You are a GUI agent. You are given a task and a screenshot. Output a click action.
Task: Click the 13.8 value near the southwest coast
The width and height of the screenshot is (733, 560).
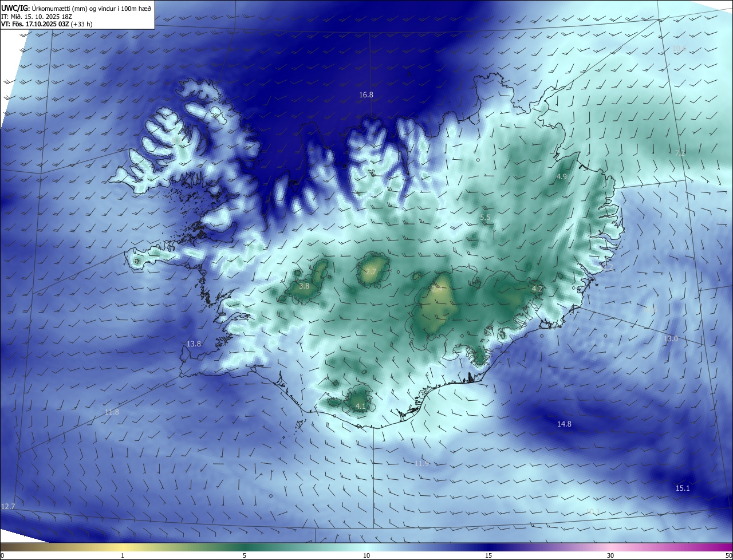[194, 344]
